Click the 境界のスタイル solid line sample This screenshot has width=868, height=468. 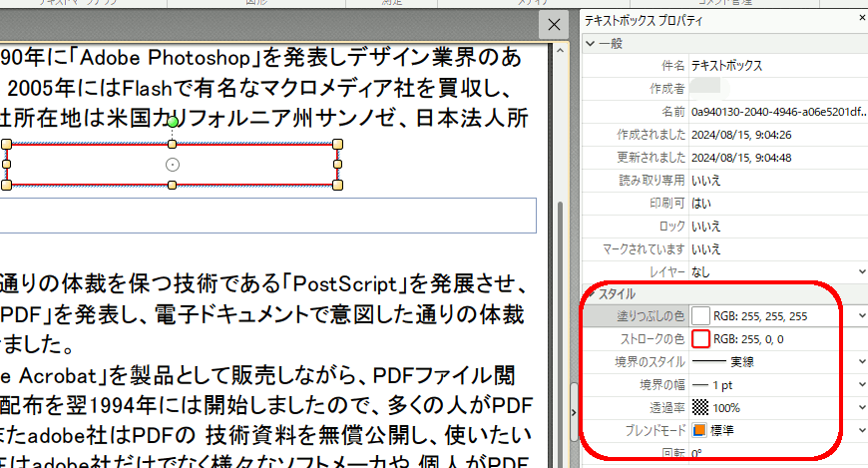[709, 361]
